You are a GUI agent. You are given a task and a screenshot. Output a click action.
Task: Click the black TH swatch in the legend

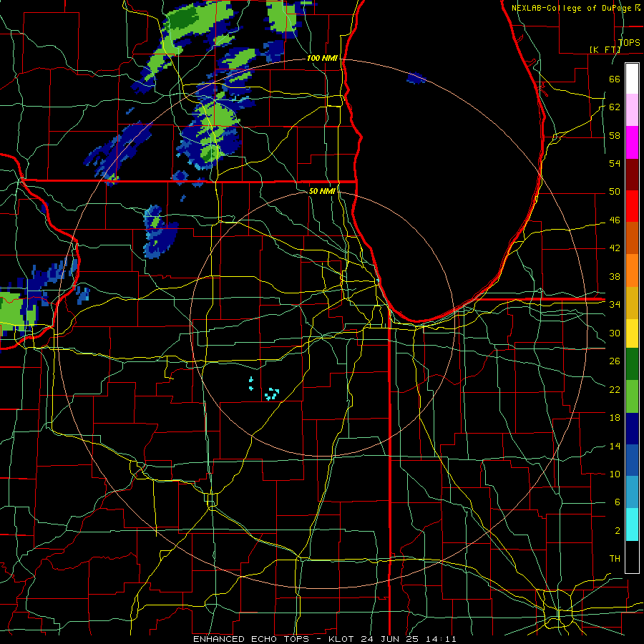[632, 557]
